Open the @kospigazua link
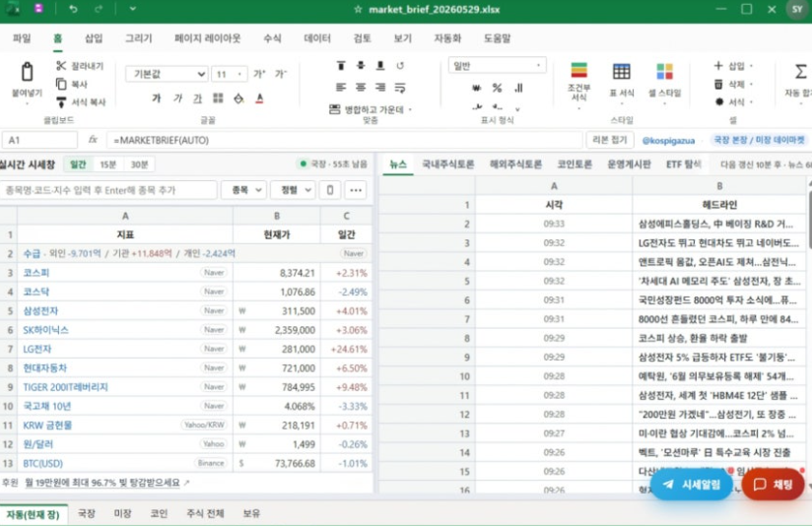Viewport: 812px width, 526px height. 668,140
